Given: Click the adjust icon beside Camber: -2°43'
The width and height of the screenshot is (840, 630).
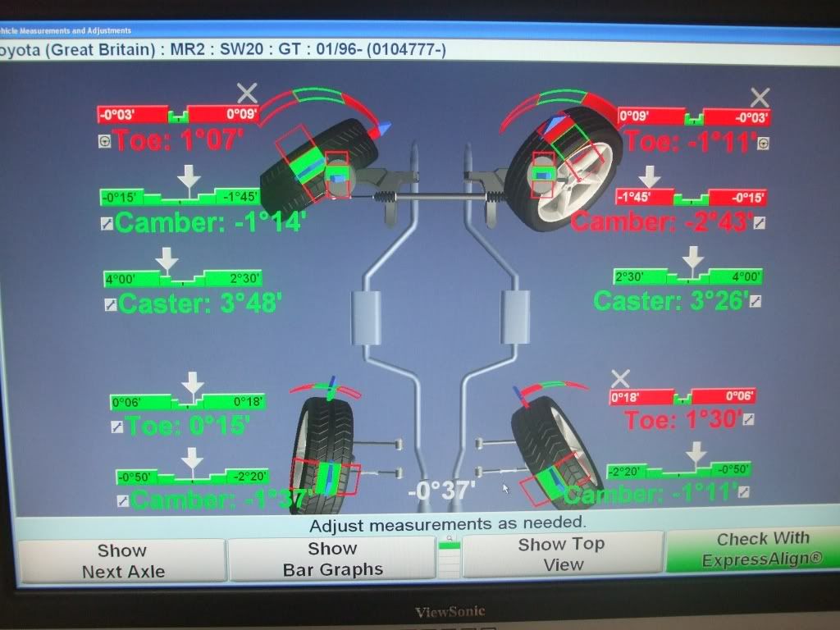Looking at the screenshot, I should (x=760, y=223).
